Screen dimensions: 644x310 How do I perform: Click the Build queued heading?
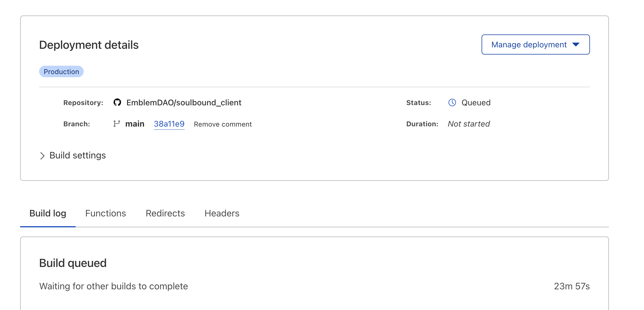73,263
